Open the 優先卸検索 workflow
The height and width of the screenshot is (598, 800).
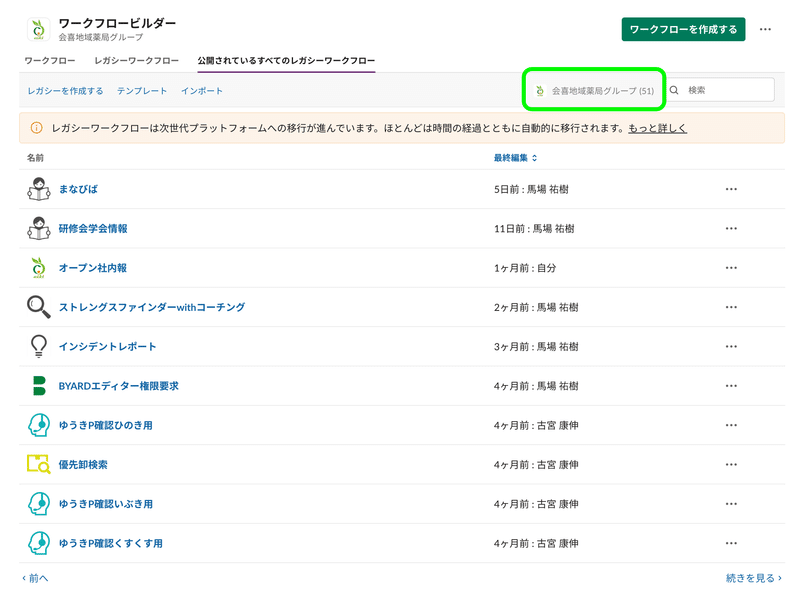coord(83,464)
